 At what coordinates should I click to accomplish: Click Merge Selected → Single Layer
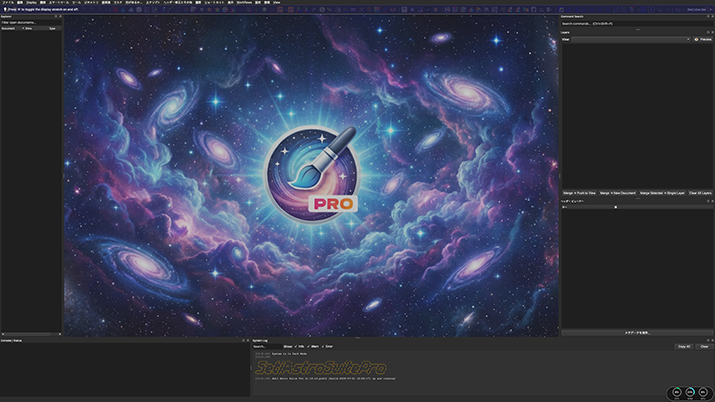point(662,193)
